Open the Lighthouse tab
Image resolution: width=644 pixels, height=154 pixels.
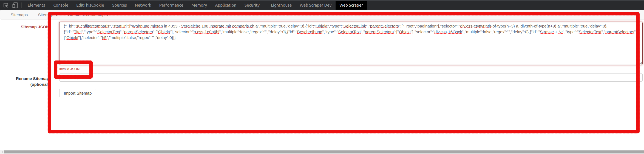[281, 5]
